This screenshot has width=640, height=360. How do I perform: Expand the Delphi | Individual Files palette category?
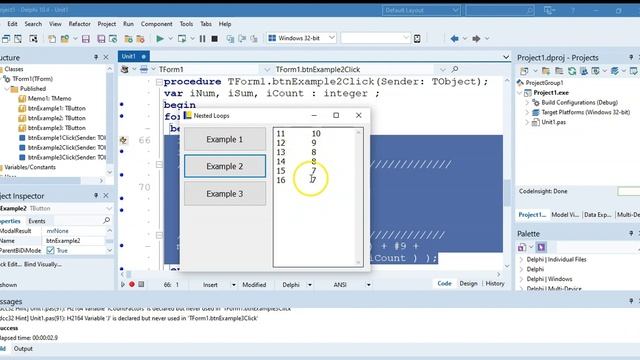click(x=521, y=260)
